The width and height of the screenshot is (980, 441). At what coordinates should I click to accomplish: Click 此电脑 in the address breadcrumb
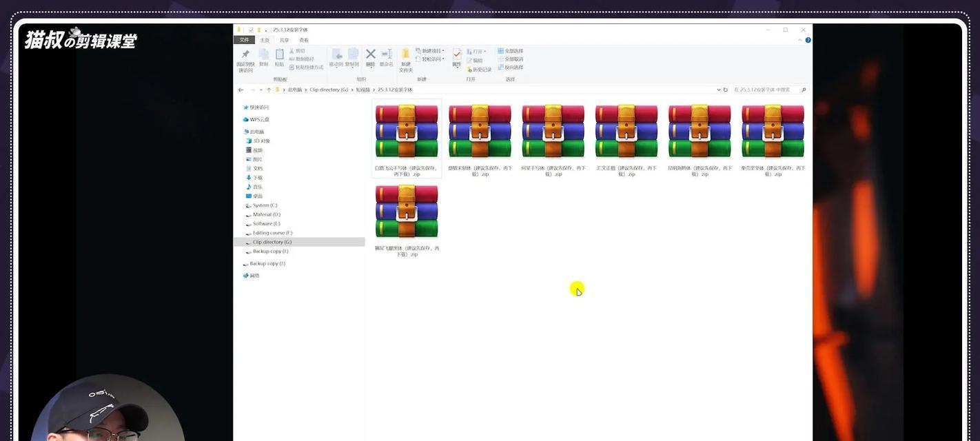(x=294, y=90)
